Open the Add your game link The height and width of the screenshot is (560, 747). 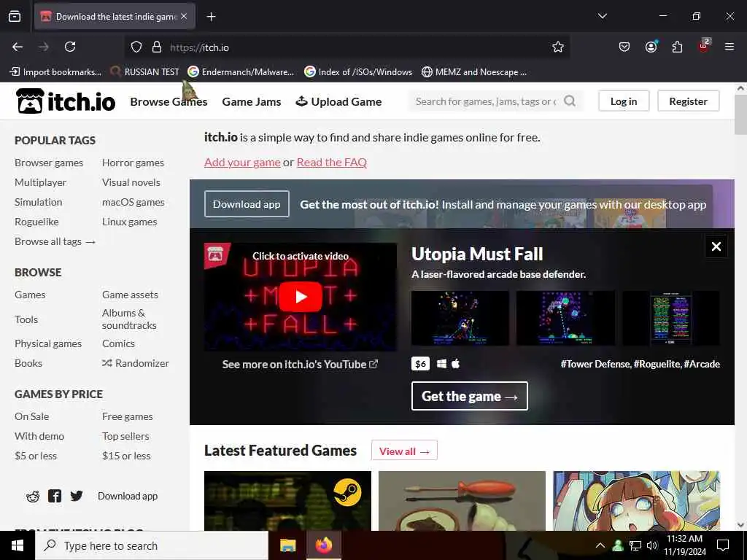(242, 162)
